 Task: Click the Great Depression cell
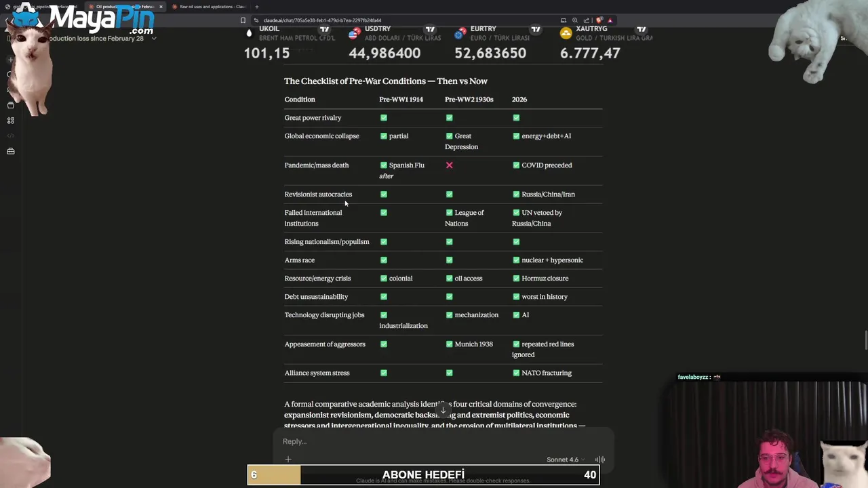click(462, 142)
